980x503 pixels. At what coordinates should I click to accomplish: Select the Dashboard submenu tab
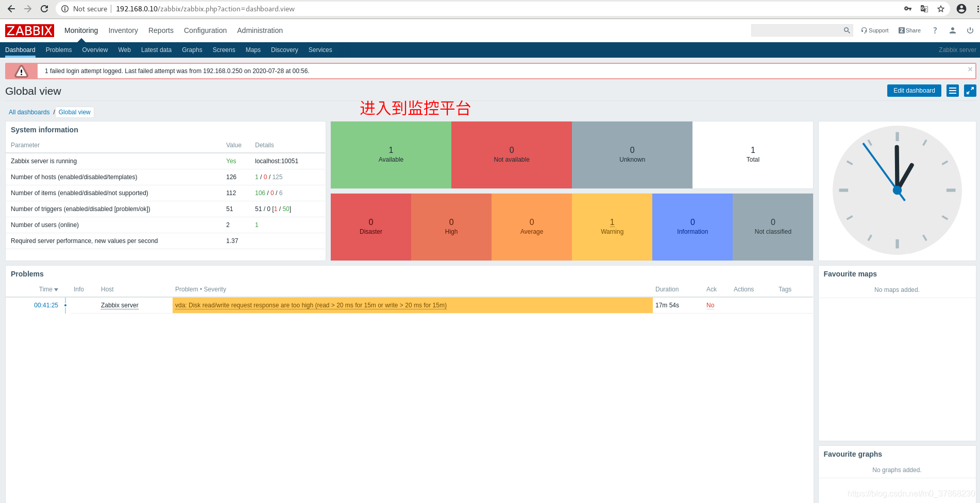(20, 50)
